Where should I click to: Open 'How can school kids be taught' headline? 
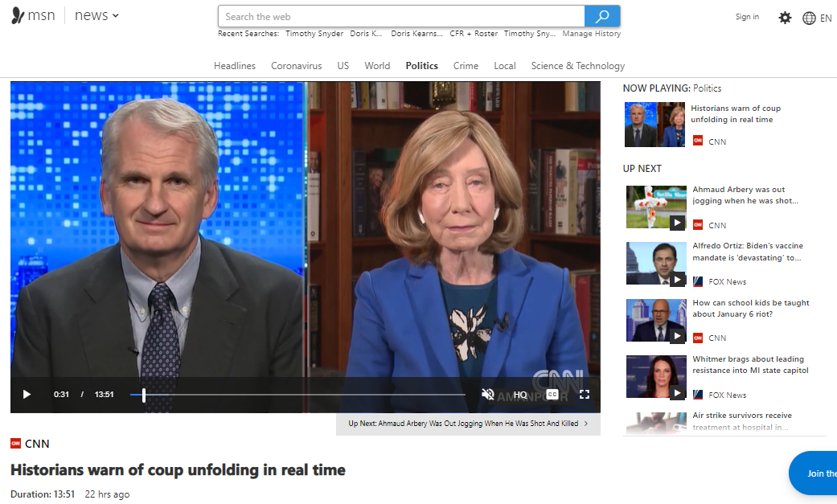[750, 308]
